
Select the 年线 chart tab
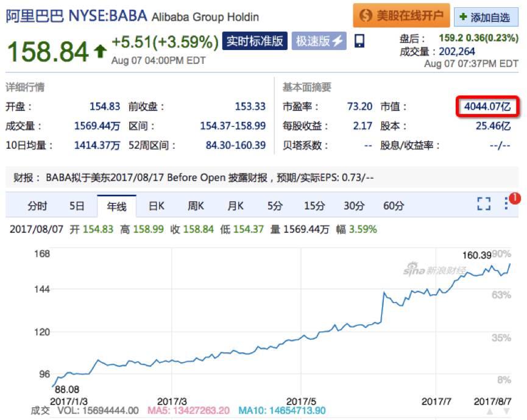pos(116,206)
